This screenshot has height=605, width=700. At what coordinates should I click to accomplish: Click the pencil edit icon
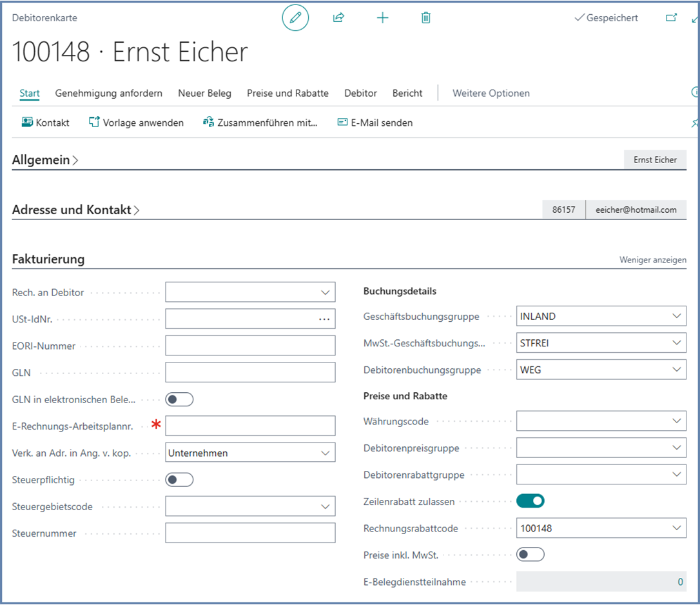coord(295,18)
